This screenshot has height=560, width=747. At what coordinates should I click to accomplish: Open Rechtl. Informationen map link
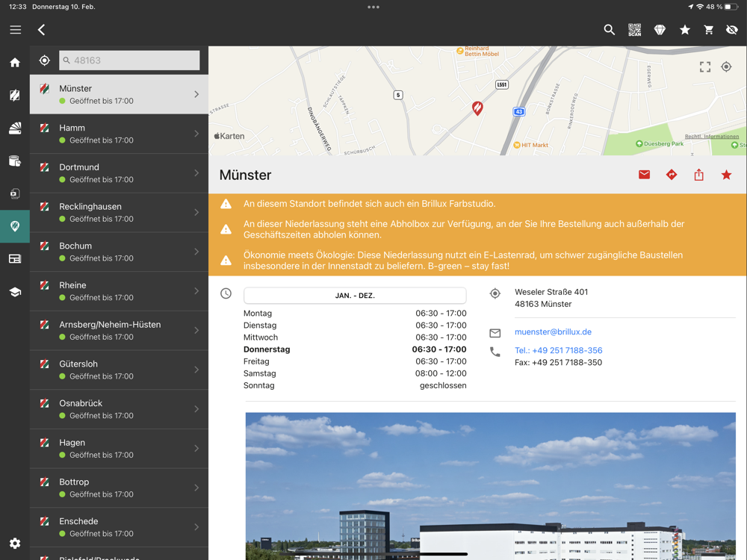712,137
